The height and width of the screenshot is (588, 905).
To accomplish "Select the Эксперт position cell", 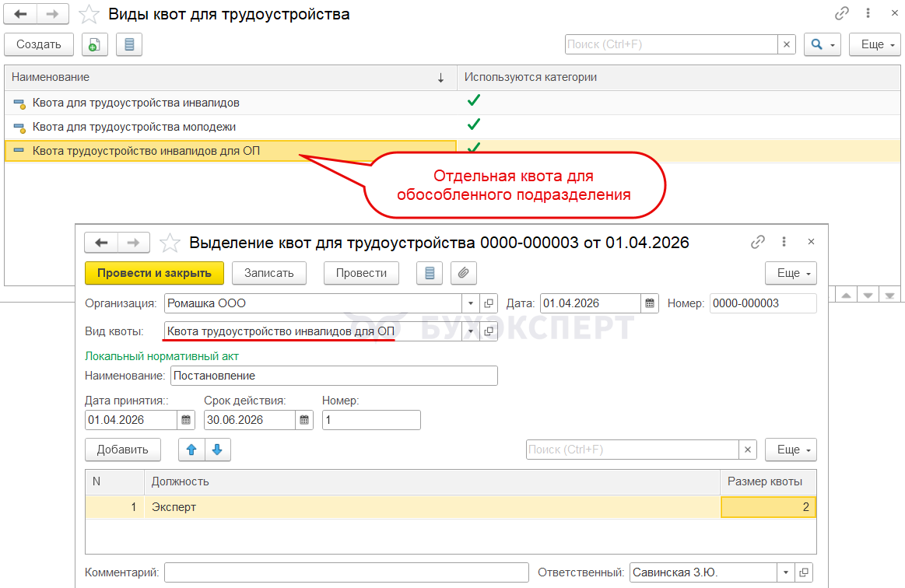I will (x=432, y=507).
